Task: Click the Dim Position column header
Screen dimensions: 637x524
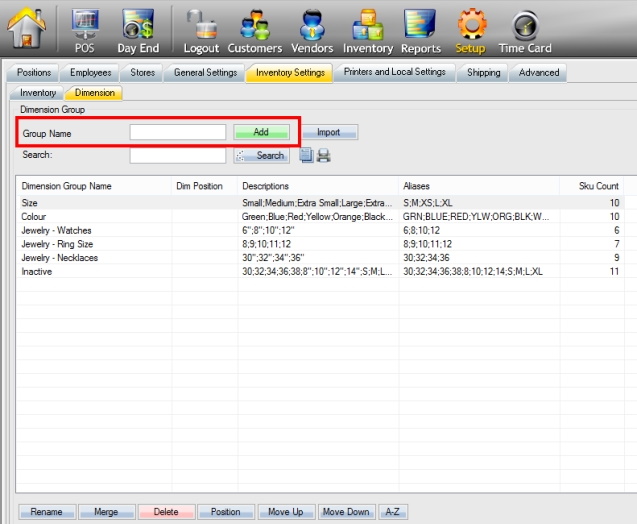Action: [204, 186]
